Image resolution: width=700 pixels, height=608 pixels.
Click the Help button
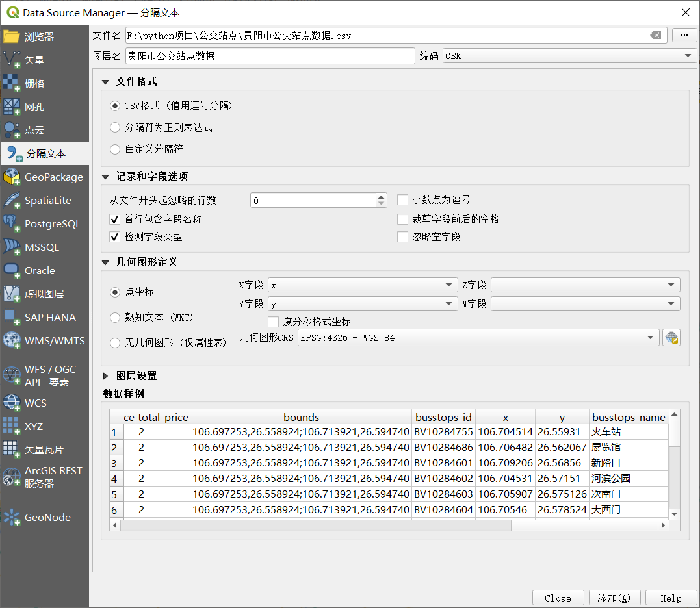[x=671, y=598]
